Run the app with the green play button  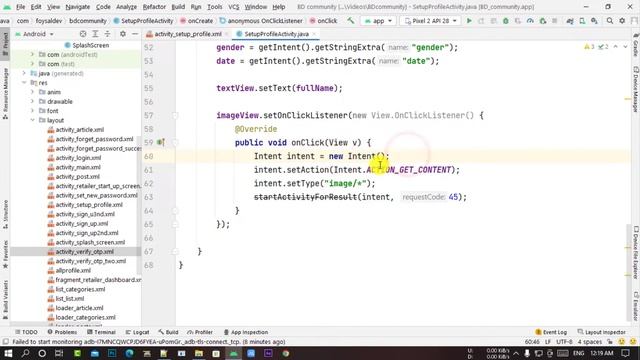pos(469,20)
